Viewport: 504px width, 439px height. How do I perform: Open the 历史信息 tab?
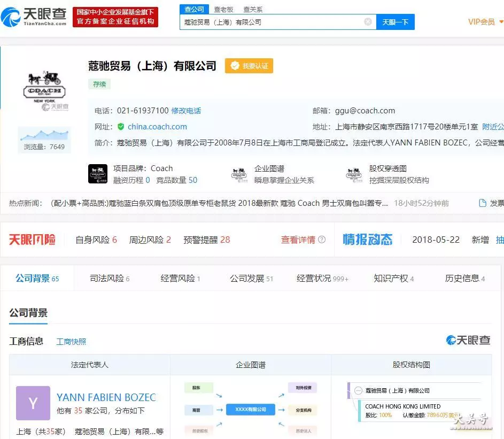point(465,278)
